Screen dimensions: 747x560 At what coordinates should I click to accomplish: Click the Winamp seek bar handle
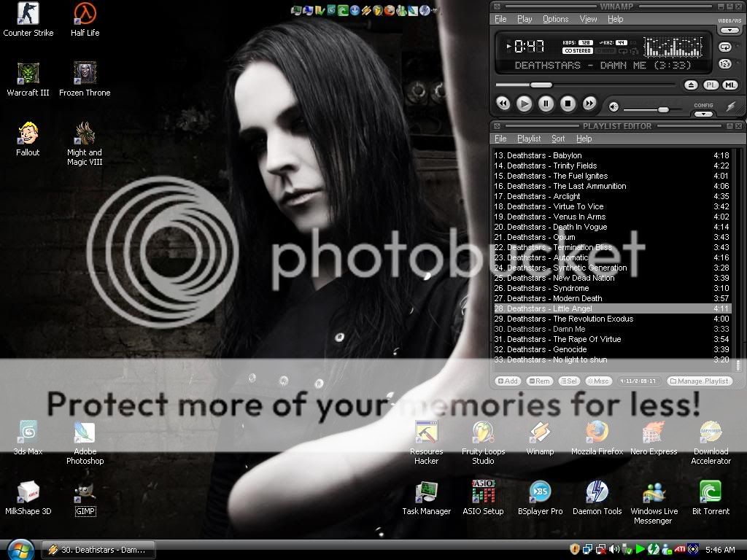pyautogui.click(x=541, y=85)
